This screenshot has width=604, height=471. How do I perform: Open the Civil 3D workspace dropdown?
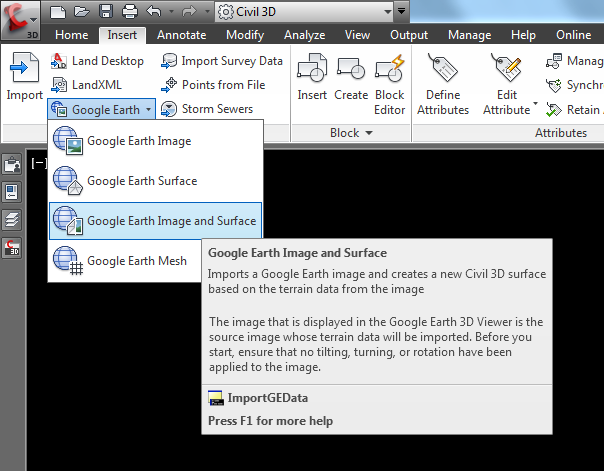(x=304, y=12)
